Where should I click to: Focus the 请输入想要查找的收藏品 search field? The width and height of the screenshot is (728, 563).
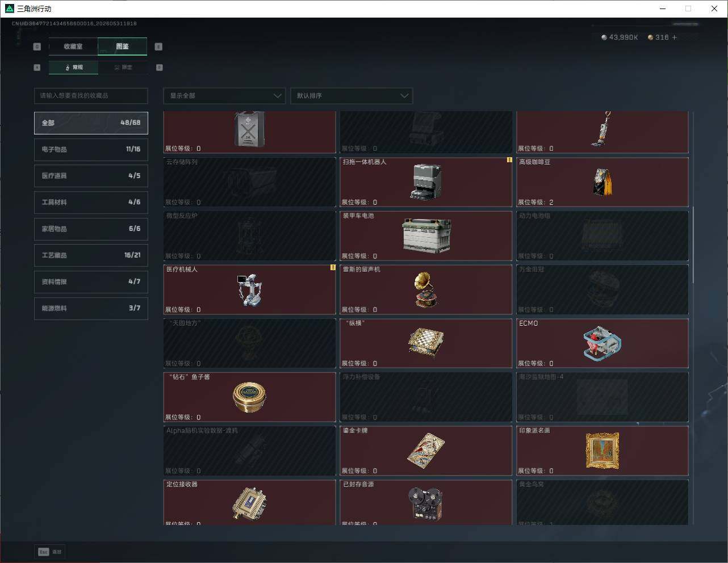(91, 96)
